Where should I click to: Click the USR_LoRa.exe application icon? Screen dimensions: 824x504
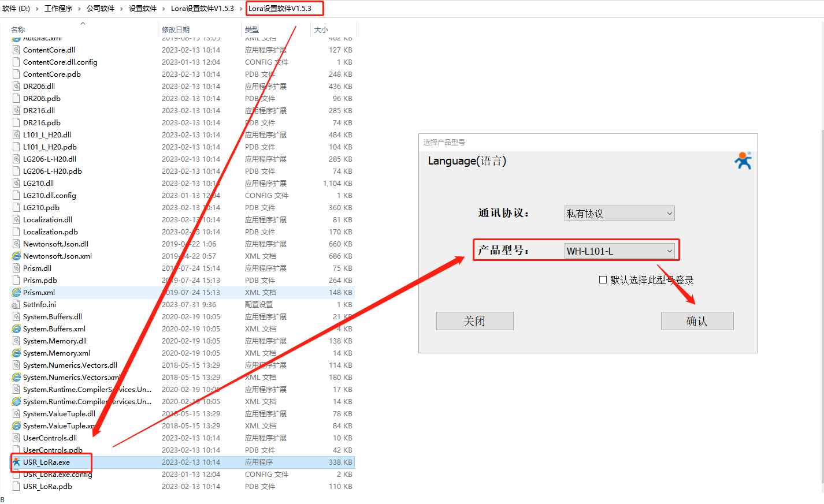click(x=16, y=462)
